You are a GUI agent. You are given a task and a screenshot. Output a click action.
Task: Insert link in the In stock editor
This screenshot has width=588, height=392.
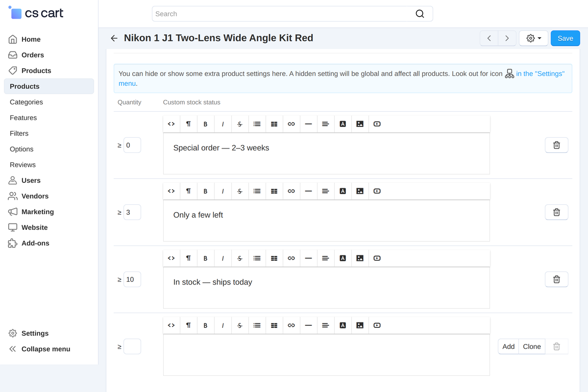pyautogui.click(x=291, y=258)
